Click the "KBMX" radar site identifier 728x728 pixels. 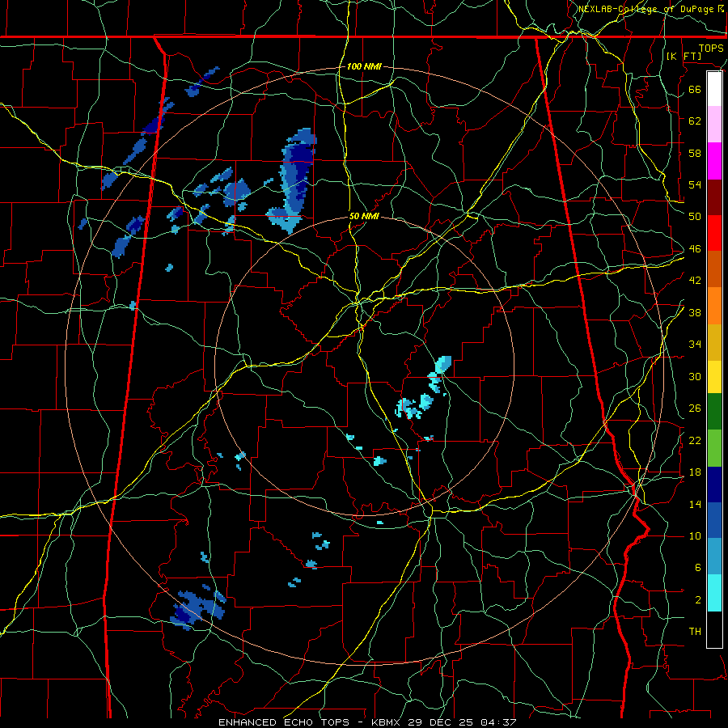coord(387,722)
